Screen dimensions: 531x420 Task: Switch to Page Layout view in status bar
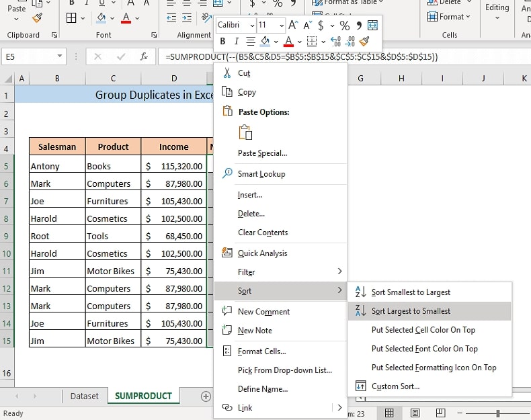point(415,413)
